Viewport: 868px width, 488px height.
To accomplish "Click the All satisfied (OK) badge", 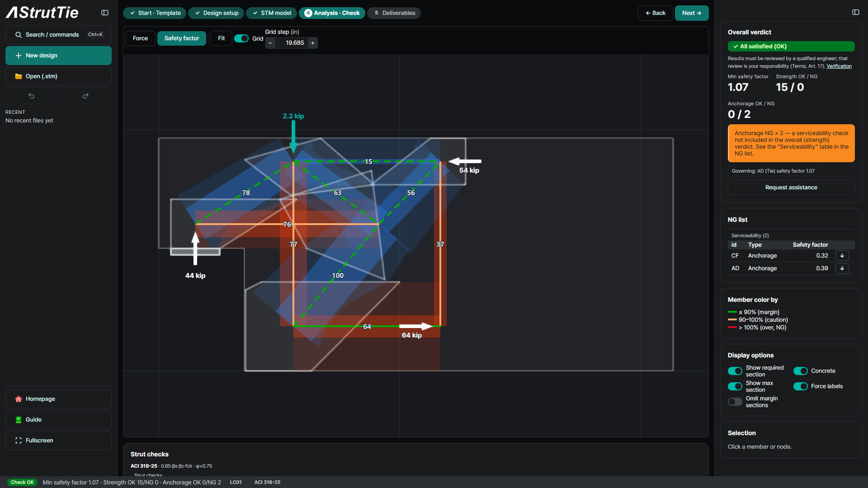I will pyautogui.click(x=791, y=47).
